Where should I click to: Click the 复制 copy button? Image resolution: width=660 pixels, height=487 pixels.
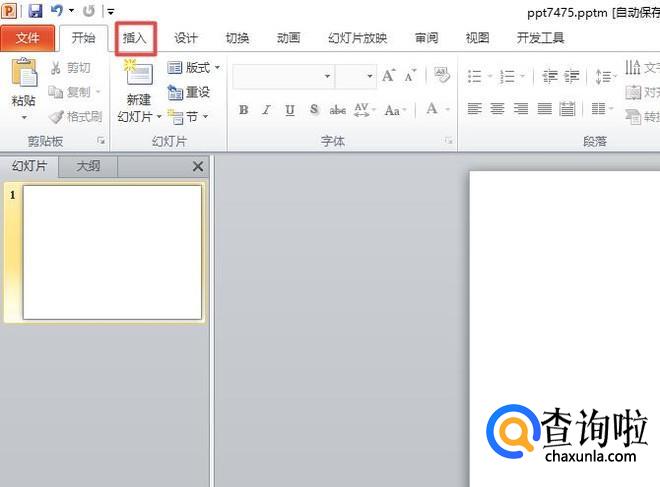click(69, 92)
